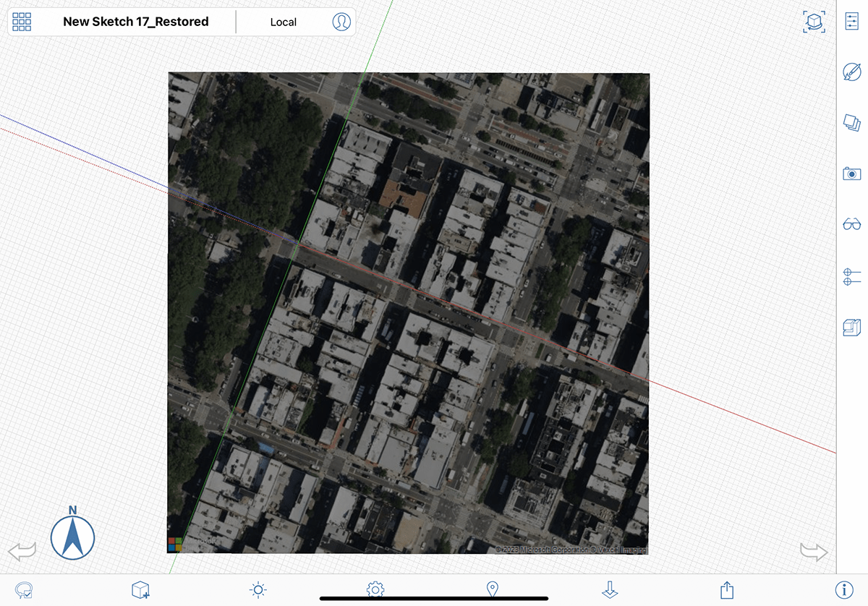This screenshot has height=606, width=868.
Task: Tap the view cube camera icon
Action: (x=814, y=22)
